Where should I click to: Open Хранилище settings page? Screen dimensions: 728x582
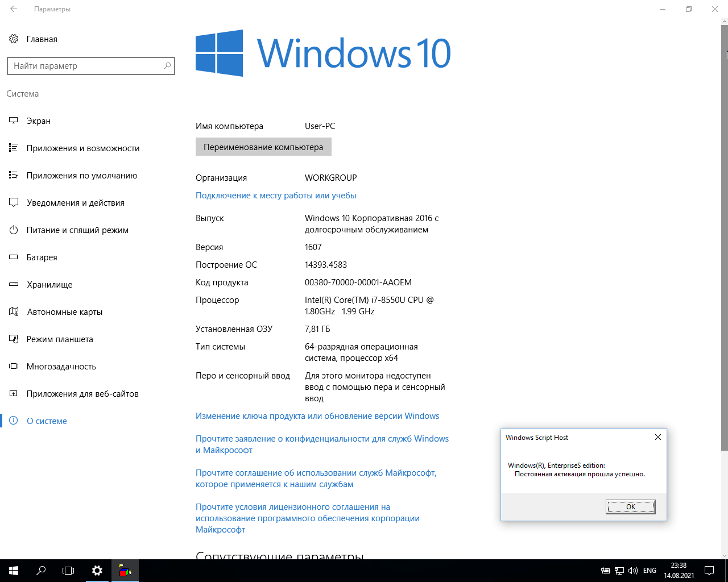[x=49, y=285]
